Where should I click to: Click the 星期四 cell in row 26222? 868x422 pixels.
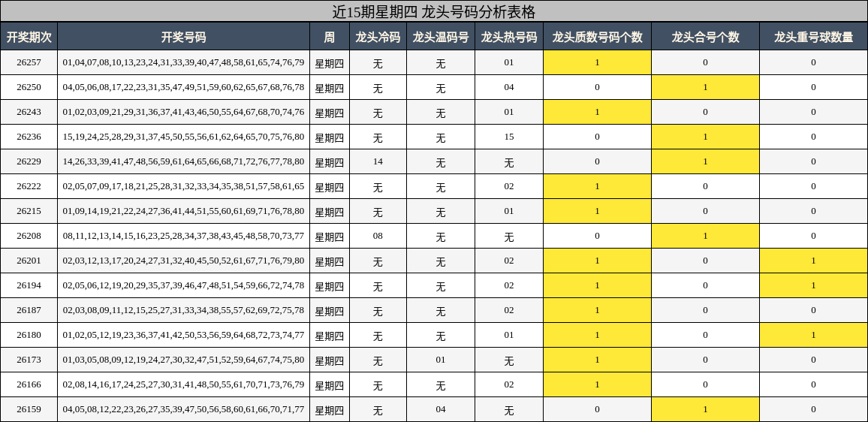(330, 187)
